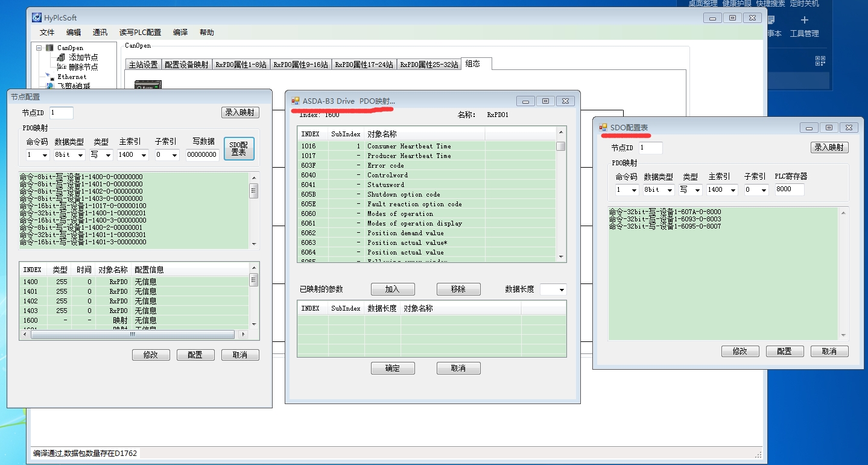Open 数据类型 dropdown in SDO配置表 window
This screenshot has height=465, width=868.
click(669, 190)
